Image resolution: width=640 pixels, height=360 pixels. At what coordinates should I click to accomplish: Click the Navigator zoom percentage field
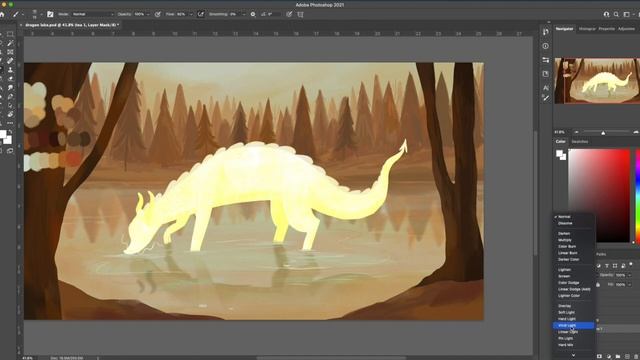(560, 132)
